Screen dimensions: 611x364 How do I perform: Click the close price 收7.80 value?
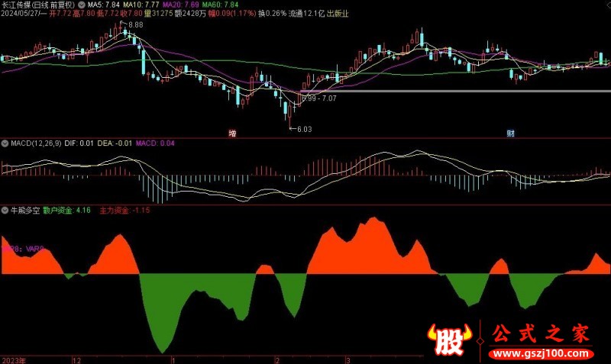[x=131, y=14]
